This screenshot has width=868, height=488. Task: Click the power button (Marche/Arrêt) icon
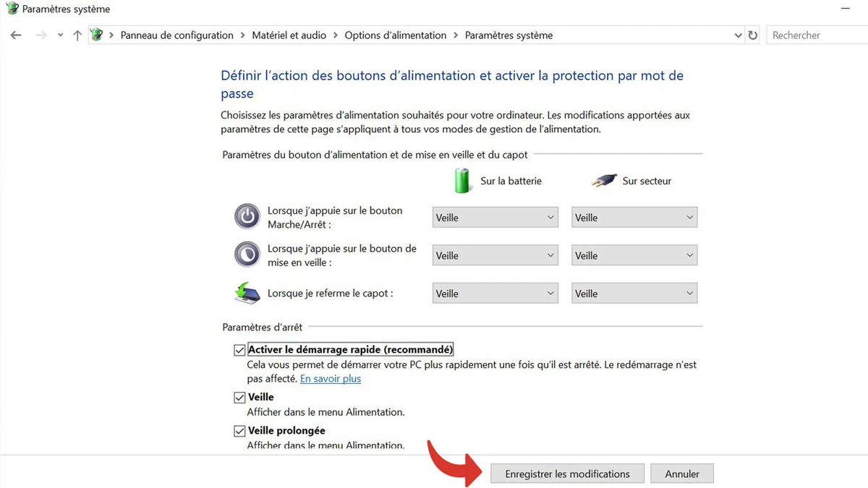[247, 216]
